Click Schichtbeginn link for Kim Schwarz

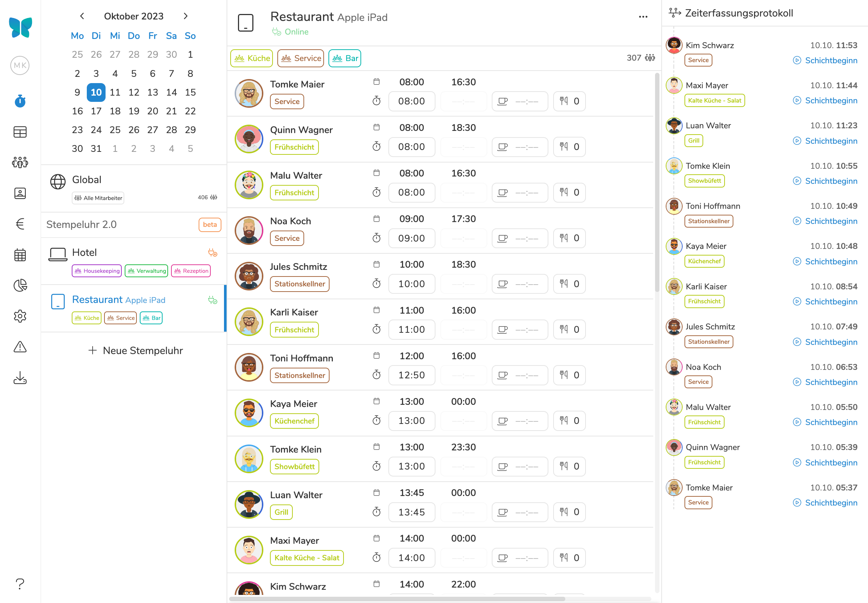(x=830, y=60)
